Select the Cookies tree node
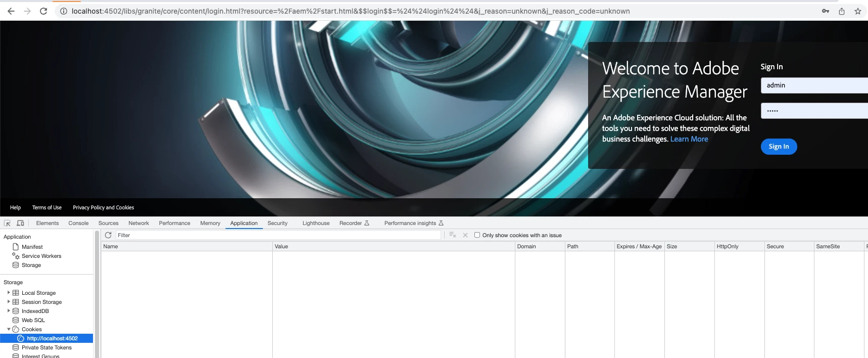The image size is (868, 358). [31, 329]
